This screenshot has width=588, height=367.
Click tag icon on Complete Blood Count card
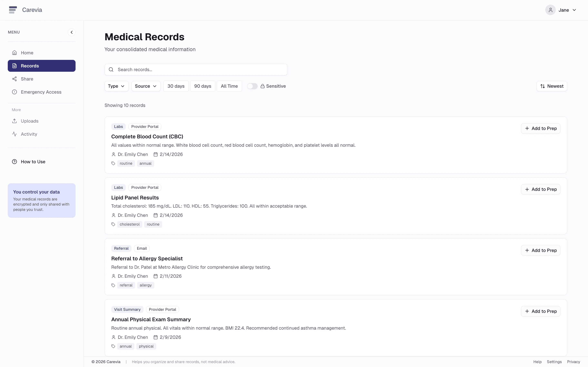tap(113, 163)
